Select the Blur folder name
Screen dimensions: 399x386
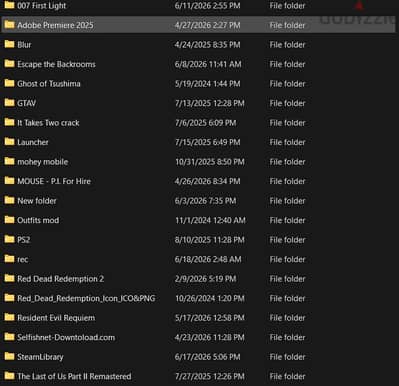(24, 45)
